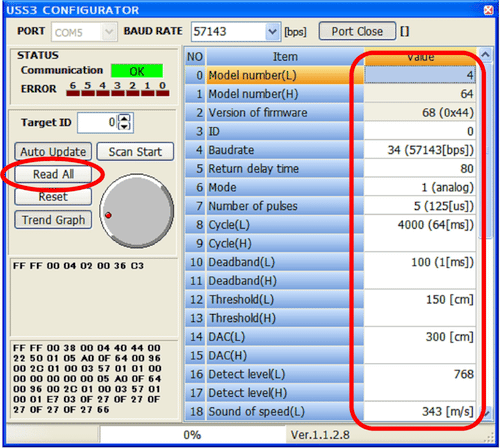This screenshot has width=500, height=448.
Task: Click the round angle dial control
Action: point(136,211)
